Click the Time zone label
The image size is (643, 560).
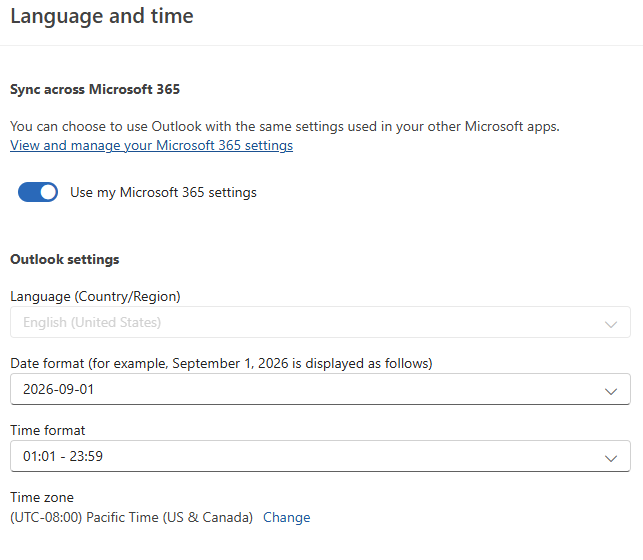coord(42,497)
